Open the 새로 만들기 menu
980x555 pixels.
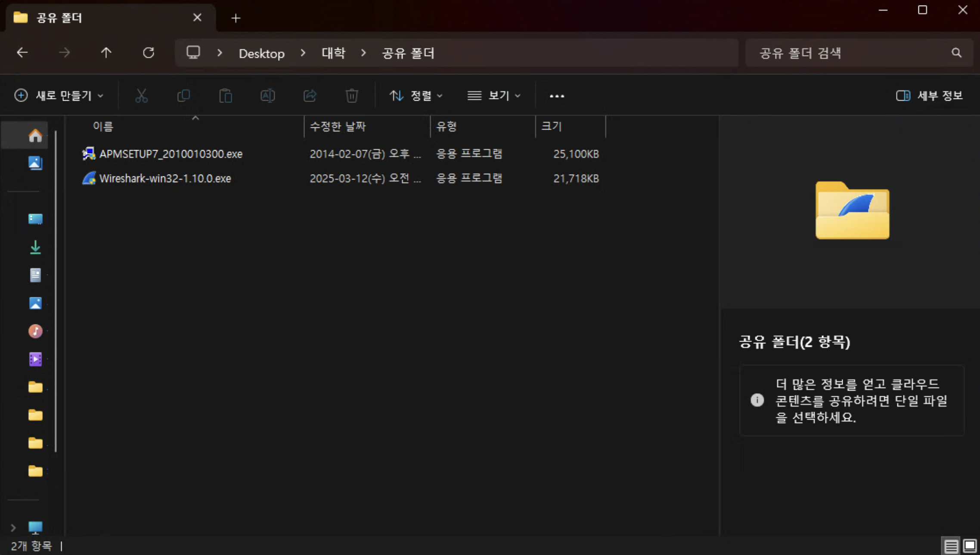(59, 96)
